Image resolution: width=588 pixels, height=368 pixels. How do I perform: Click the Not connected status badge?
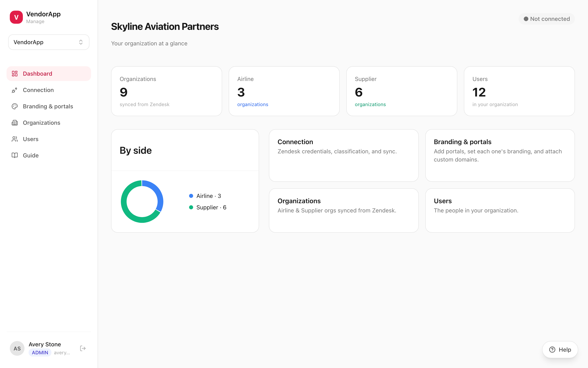point(547,19)
